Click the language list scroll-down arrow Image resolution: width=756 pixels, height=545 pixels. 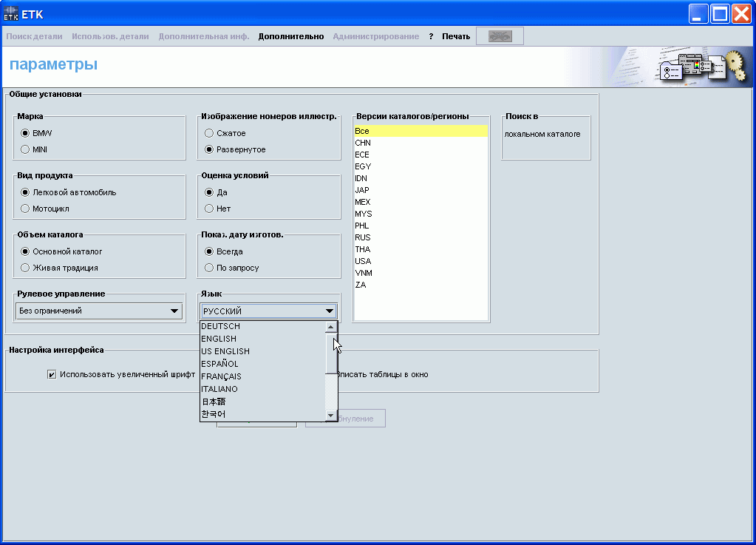pos(331,416)
